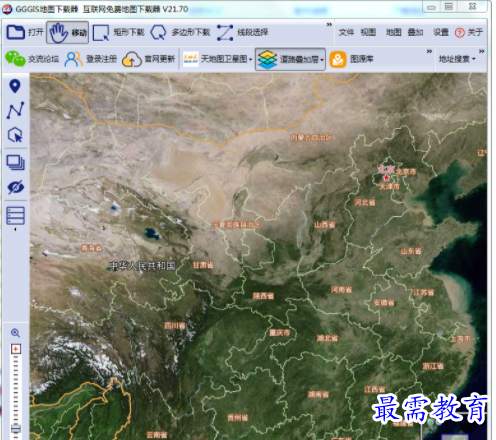Click the GGGIS app icon in title bar
Image resolution: width=496 pixels, height=440 pixels.
pos(7,9)
